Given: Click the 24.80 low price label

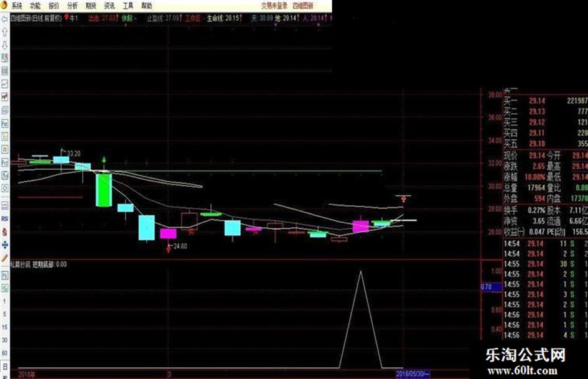Looking at the screenshot, I should click(180, 246).
